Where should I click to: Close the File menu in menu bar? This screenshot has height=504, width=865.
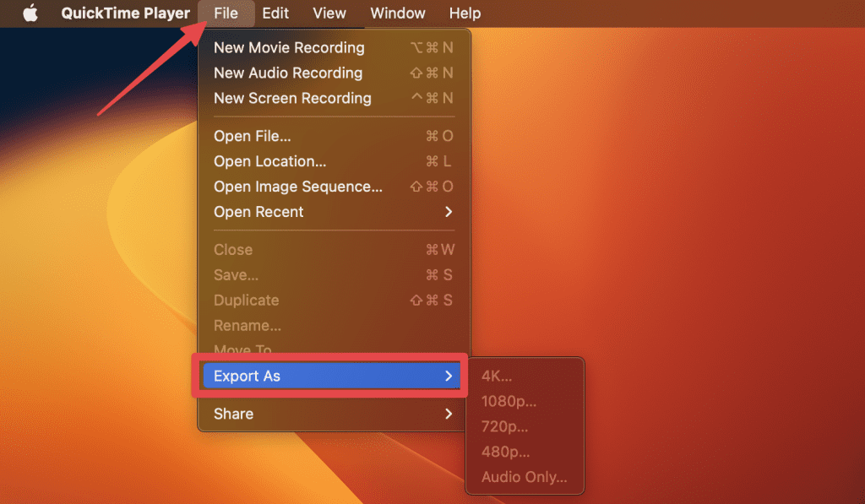pos(226,13)
